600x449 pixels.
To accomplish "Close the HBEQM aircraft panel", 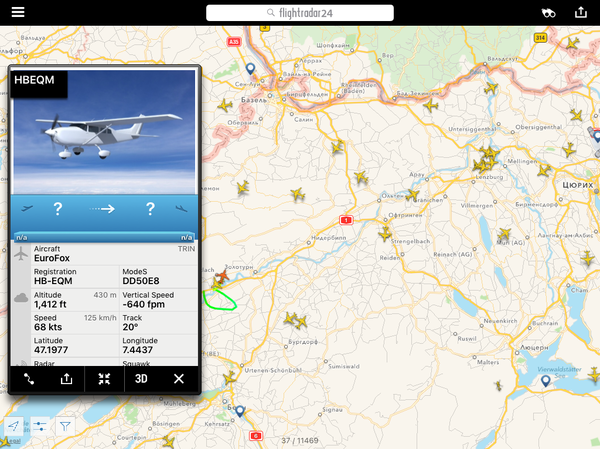I will click(x=179, y=379).
